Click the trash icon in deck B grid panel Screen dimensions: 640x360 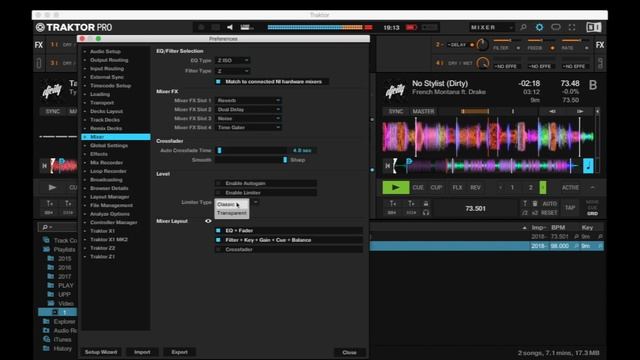[535, 203]
